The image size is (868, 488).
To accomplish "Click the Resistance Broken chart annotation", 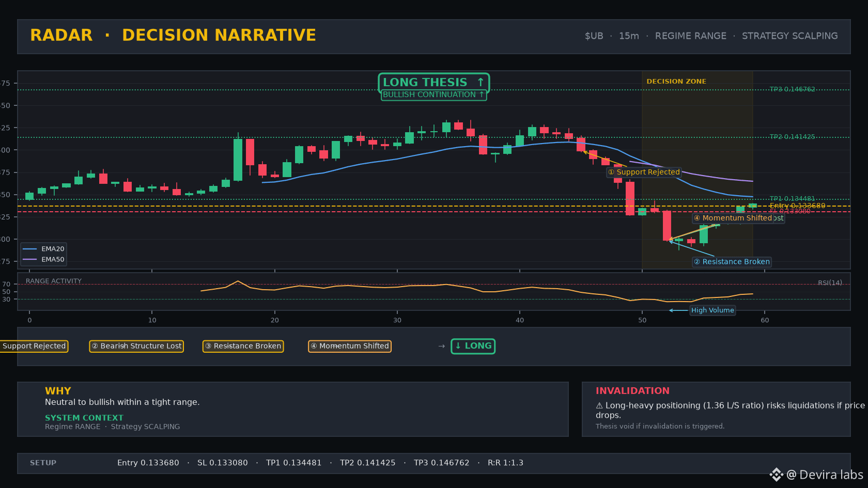I will (x=732, y=262).
